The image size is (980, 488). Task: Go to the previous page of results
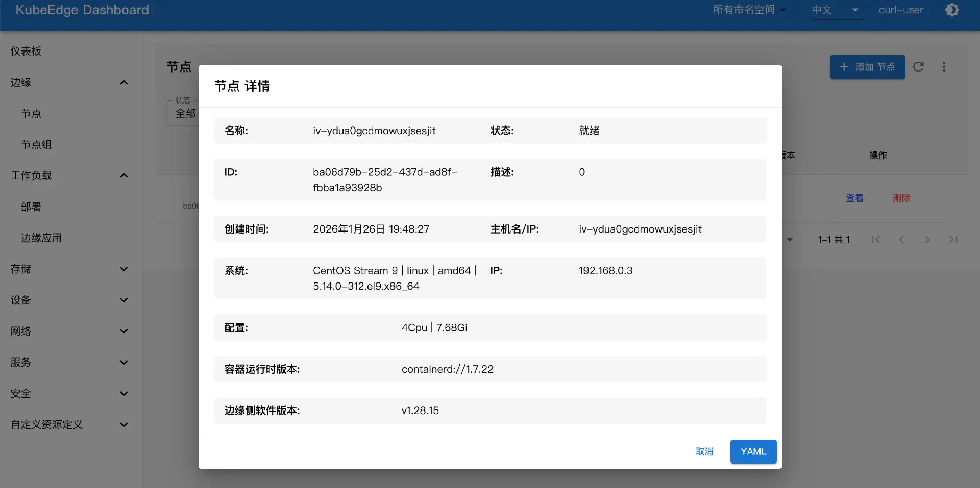(901, 239)
